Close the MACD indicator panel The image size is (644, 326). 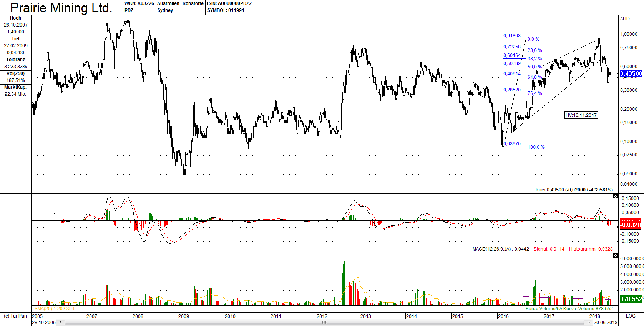(x=616, y=196)
